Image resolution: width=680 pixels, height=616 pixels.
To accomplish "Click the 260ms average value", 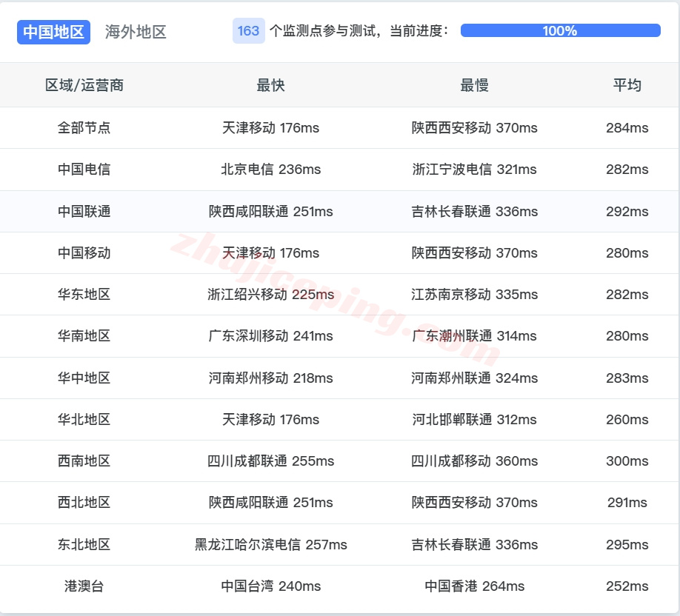I will 627,420.
